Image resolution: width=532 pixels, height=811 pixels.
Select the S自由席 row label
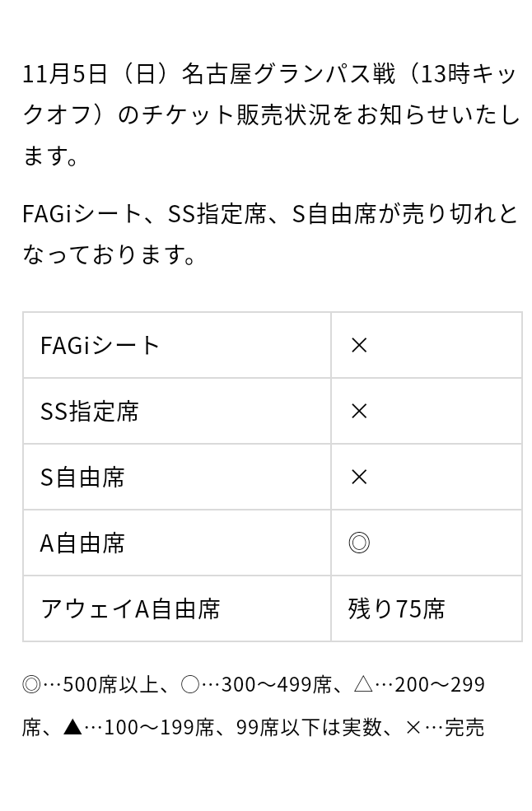click(x=83, y=477)
